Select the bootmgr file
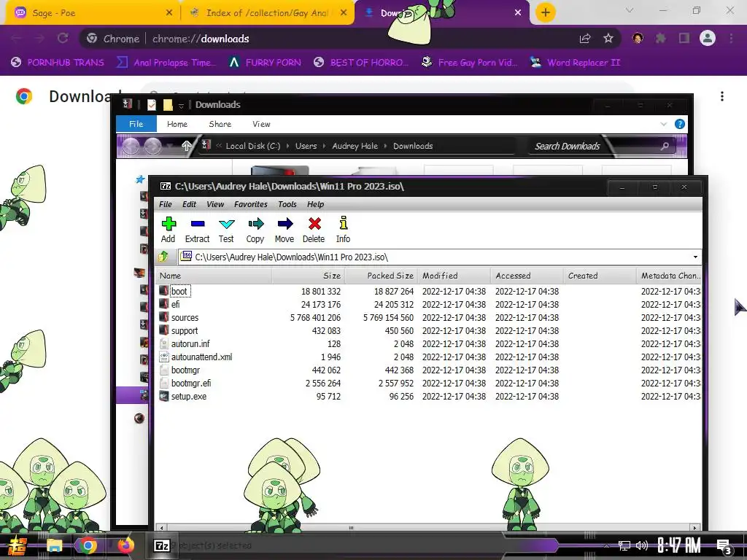 tap(185, 370)
